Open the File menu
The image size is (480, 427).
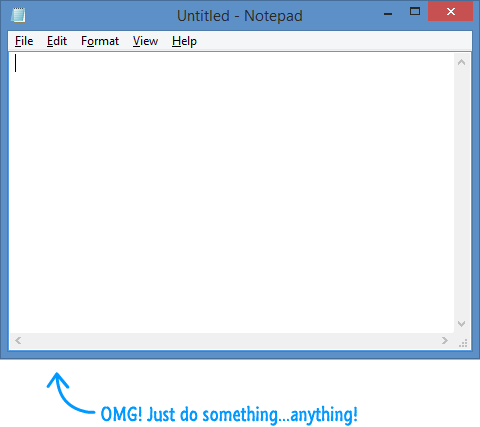point(24,41)
